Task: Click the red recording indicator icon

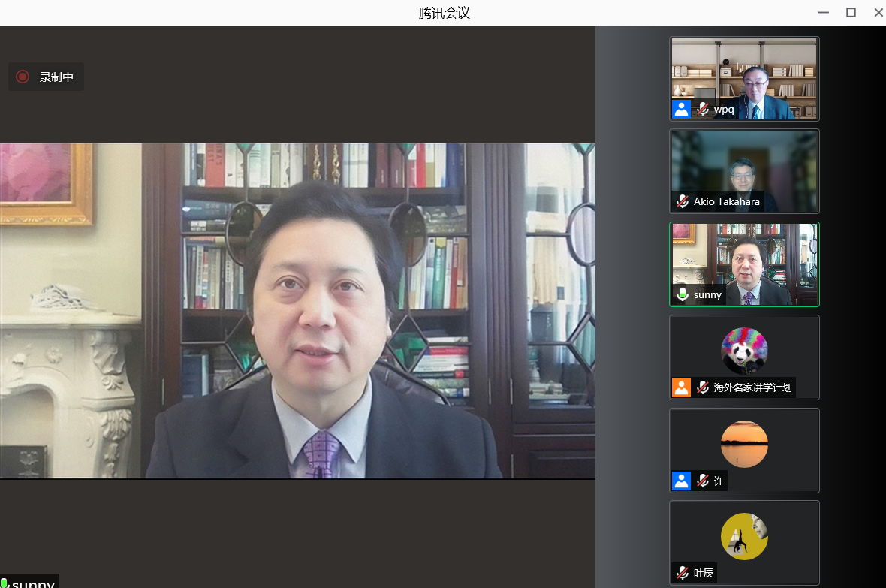Action: (x=23, y=77)
